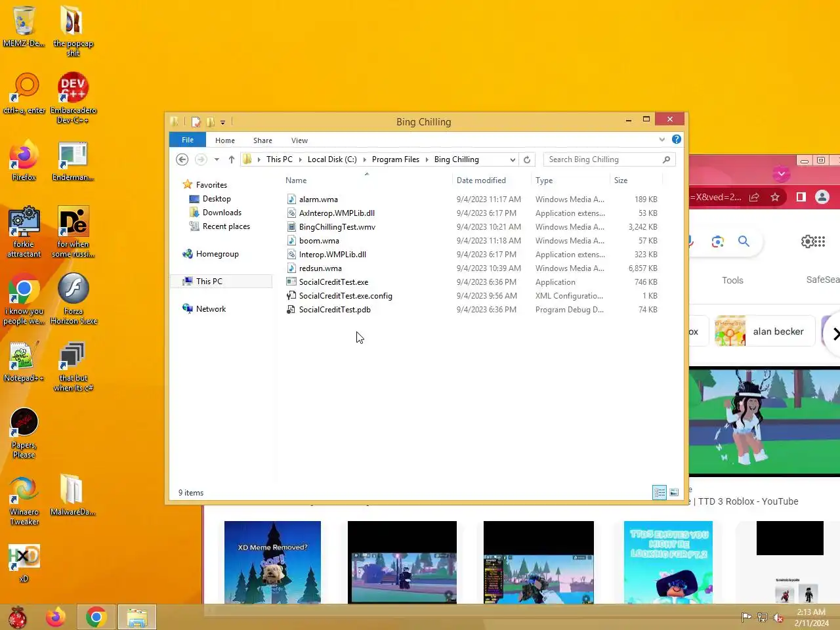Click 'Local Disk (C:)' in address path

(x=332, y=159)
